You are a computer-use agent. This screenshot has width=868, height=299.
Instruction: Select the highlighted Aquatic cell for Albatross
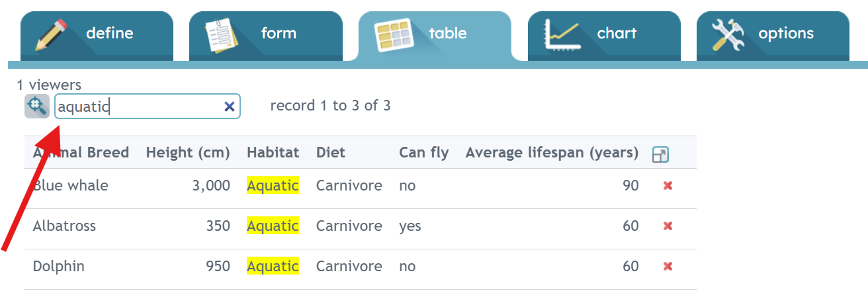(x=273, y=226)
